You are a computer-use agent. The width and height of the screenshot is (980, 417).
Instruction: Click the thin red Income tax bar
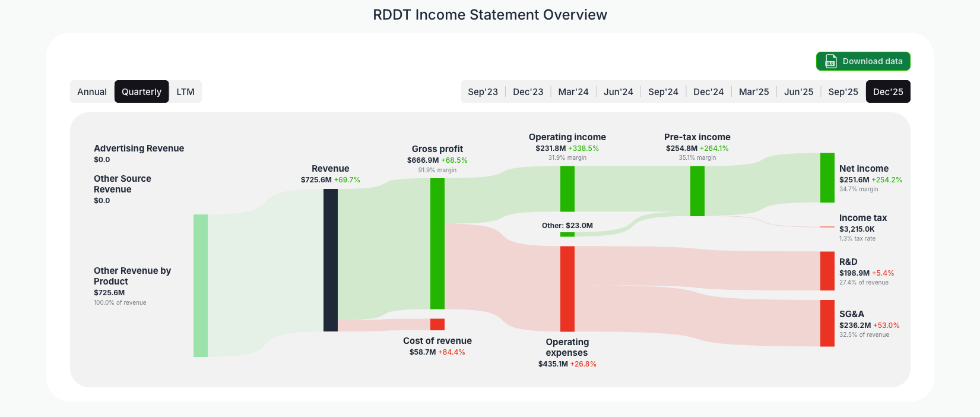827,227
